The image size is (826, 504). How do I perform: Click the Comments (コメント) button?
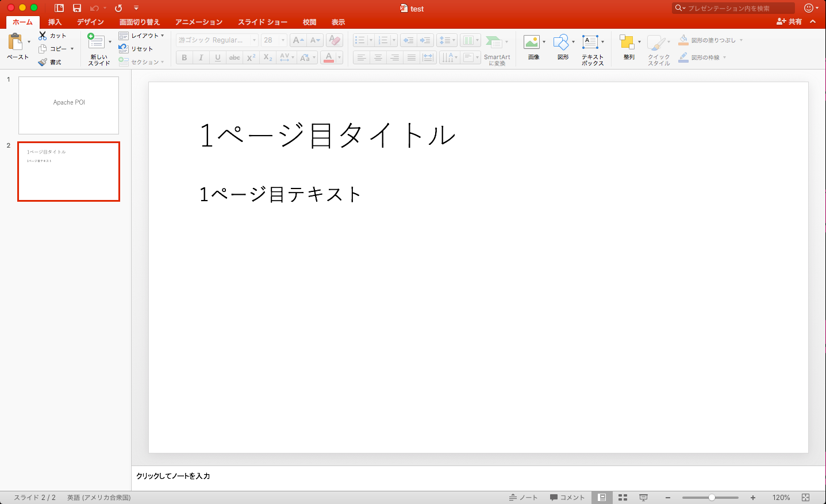pos(567,498)
